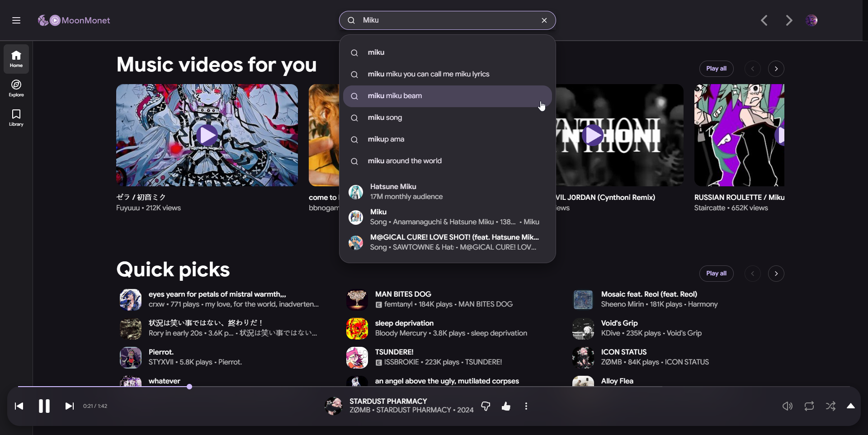
Task: Expand the player page with up arrow
Action: point(851,406)
